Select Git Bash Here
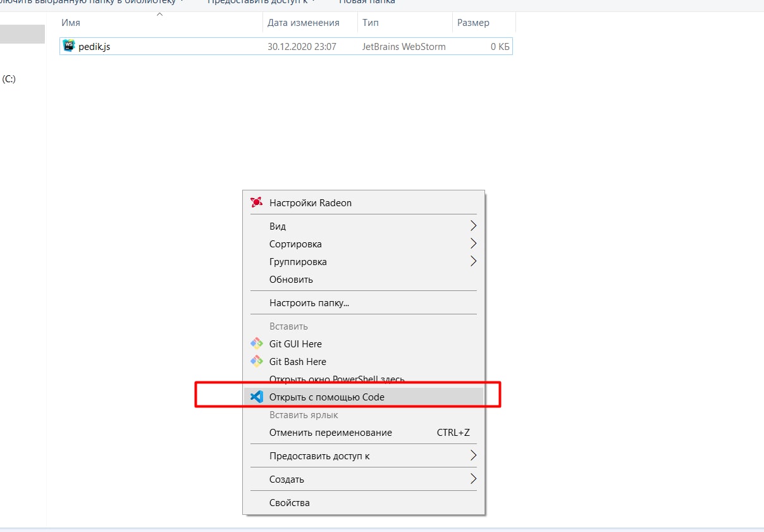 [x=364, y=361]
